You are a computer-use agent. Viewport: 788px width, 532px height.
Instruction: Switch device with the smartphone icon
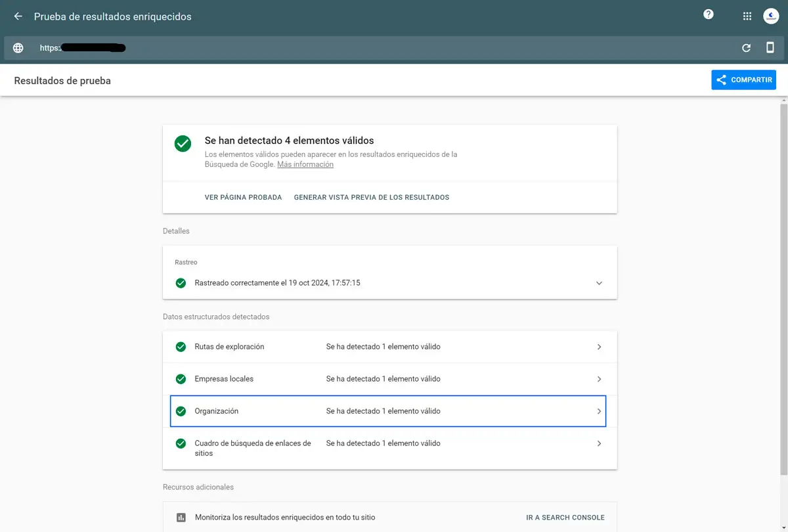coord(770,48)
